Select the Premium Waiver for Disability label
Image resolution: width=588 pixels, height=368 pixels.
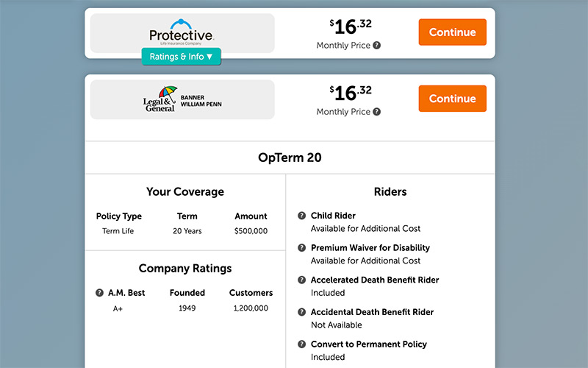(x=370, y=248)
